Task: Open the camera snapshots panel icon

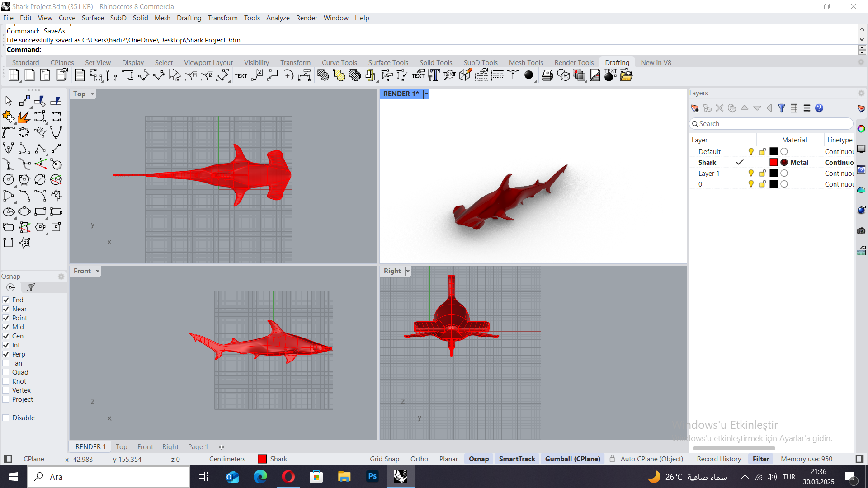Action: pos(861,230)
